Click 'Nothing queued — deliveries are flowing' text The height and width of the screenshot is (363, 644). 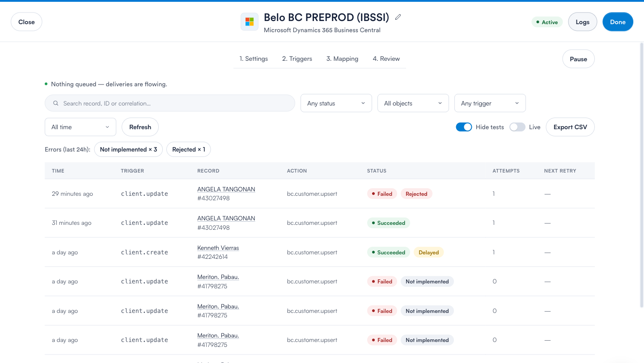coord(109,84)
